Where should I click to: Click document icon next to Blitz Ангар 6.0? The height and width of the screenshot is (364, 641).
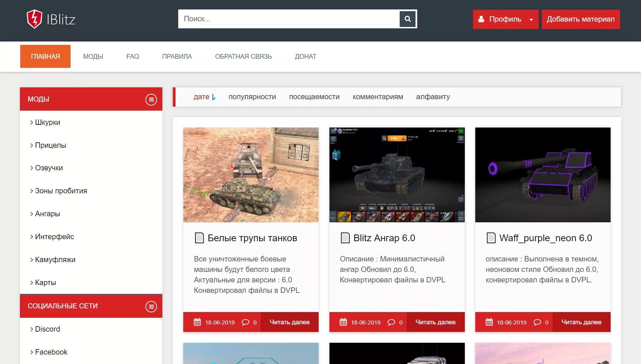tap(345, 238)
